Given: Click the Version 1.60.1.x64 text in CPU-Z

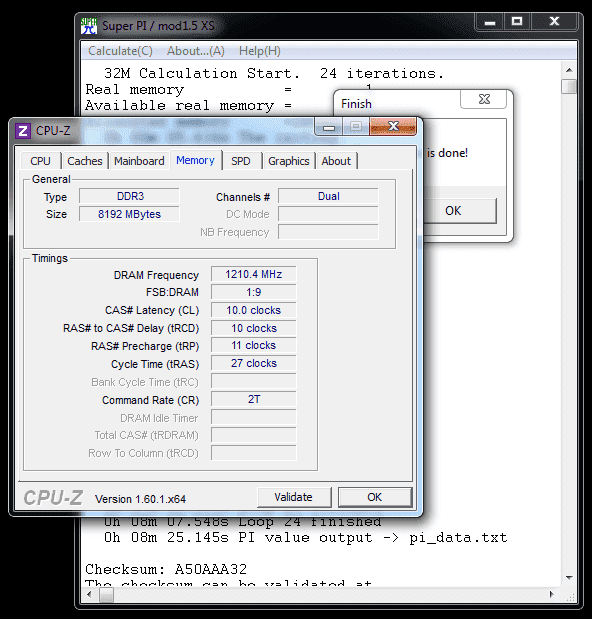Looking at the screenshot, I should click(140, 499).
